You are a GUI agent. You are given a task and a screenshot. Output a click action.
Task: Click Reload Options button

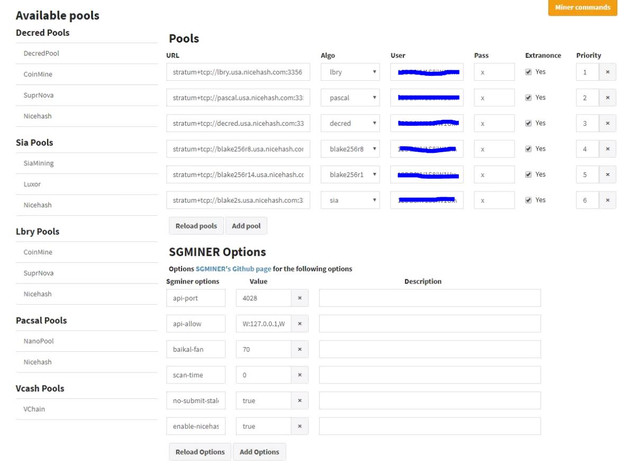tap(200, 452)
